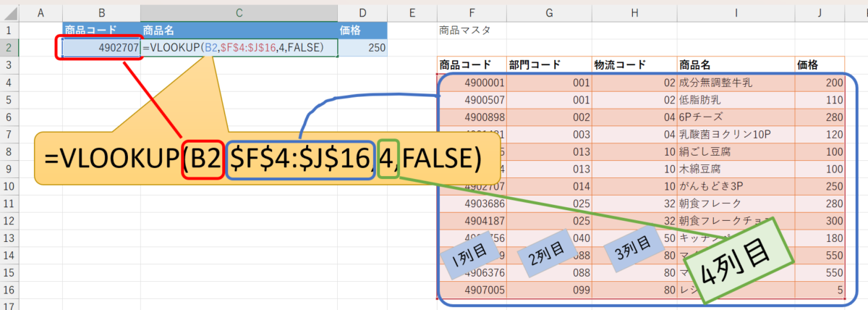
Task: Click row 10 header
Action: [x=9, y=187]
